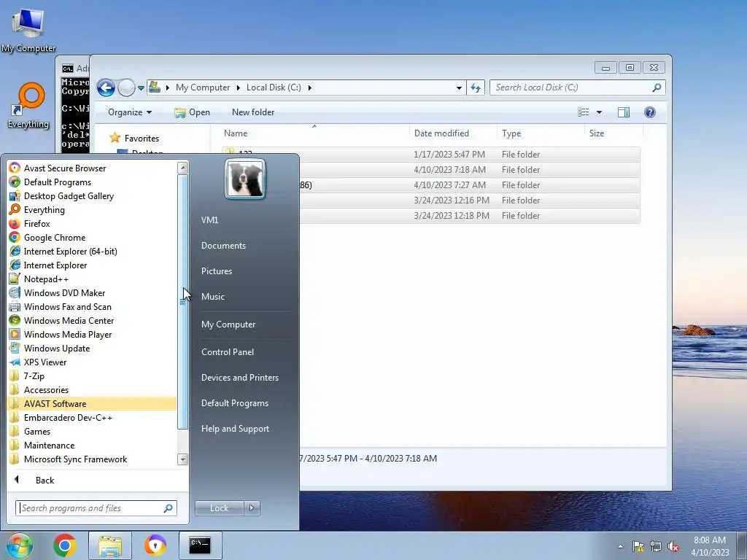
Task: Open recent pages dropdown beside navigation arrows
Action: coord(141,88)
